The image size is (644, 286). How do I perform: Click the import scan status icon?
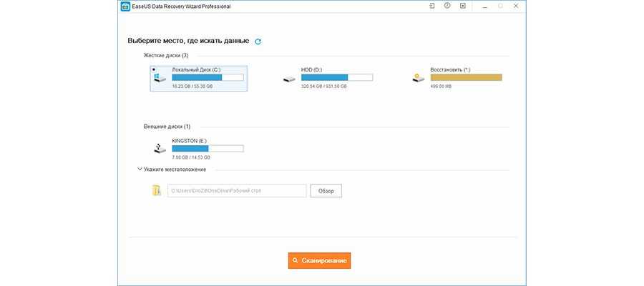[432, 6]
